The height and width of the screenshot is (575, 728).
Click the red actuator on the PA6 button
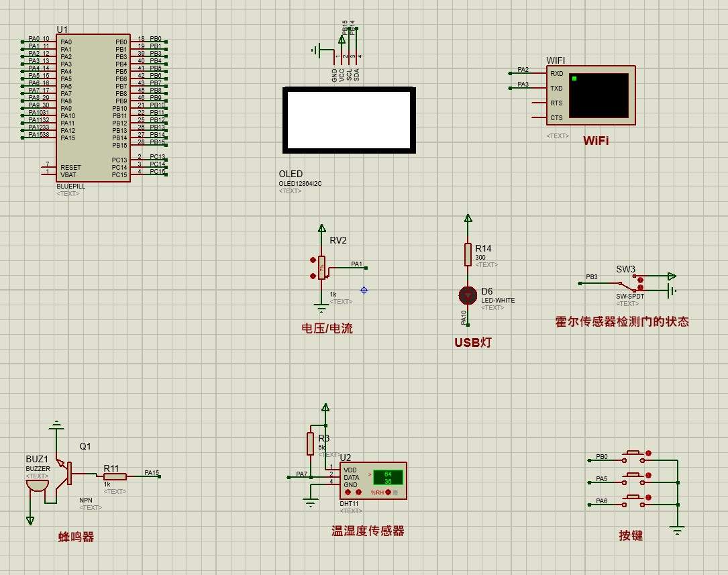pyautogui.click(x=648, y=497)
